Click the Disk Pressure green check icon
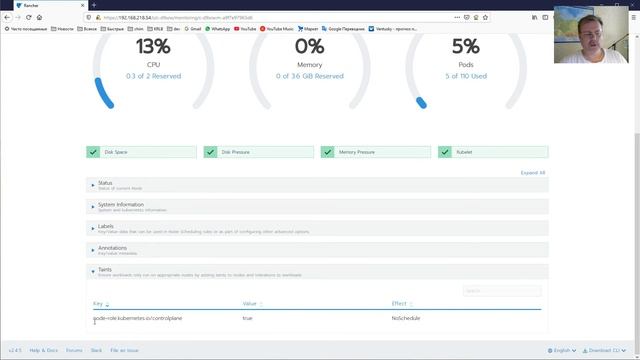The height and width of the screenshot is (360, 640). coord(210,152)
